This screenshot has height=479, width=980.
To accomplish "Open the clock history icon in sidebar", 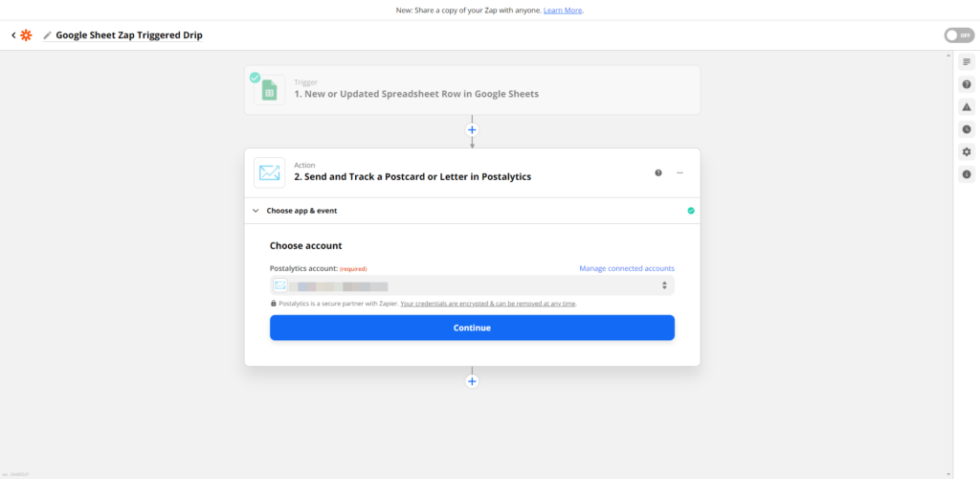I will 967,129.
